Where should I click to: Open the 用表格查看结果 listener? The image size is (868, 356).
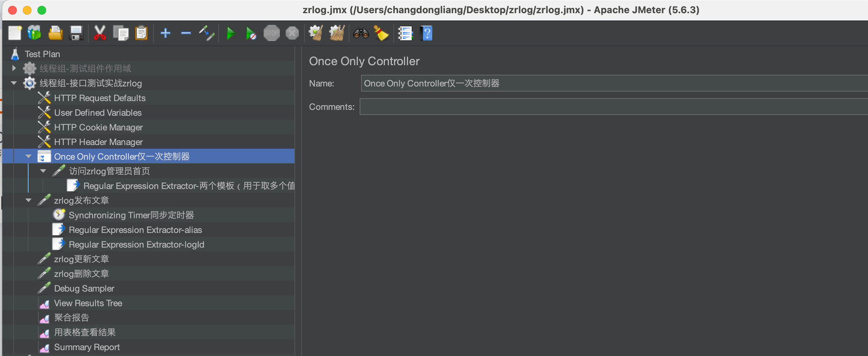click(x=85, y=332)
